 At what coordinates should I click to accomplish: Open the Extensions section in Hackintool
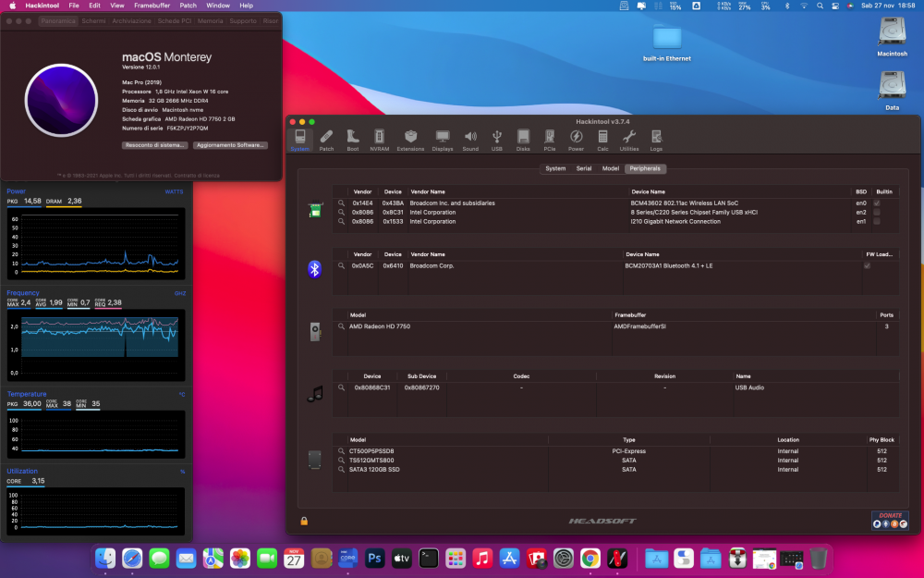(x=411, y=140)
